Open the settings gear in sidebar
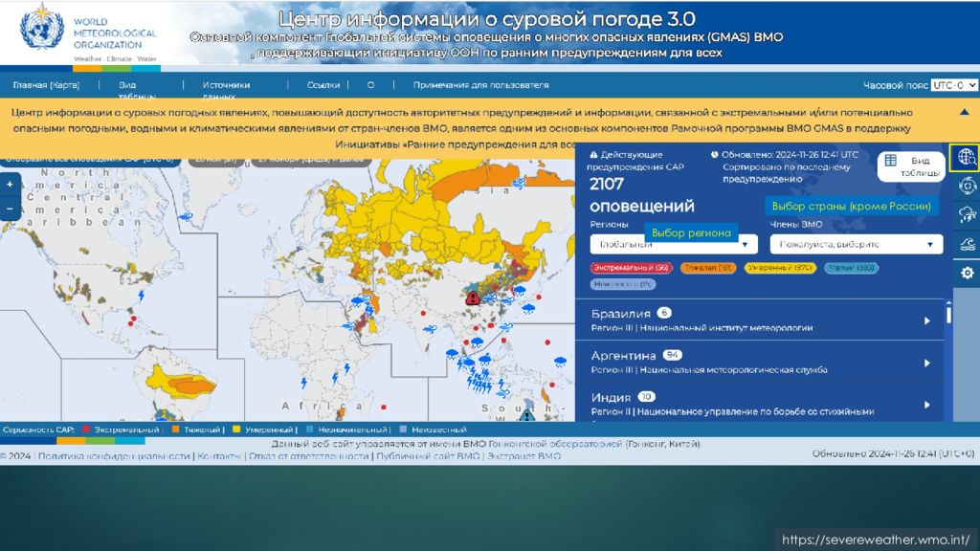The image size is (980, 551). 967,273
